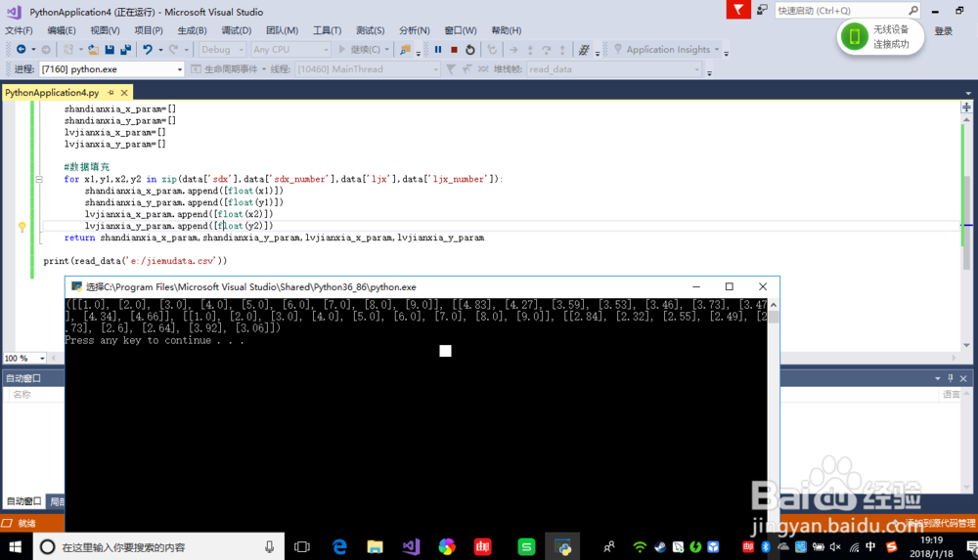
Task: Click the filter threads funnel icon
Action: point(450,69)
